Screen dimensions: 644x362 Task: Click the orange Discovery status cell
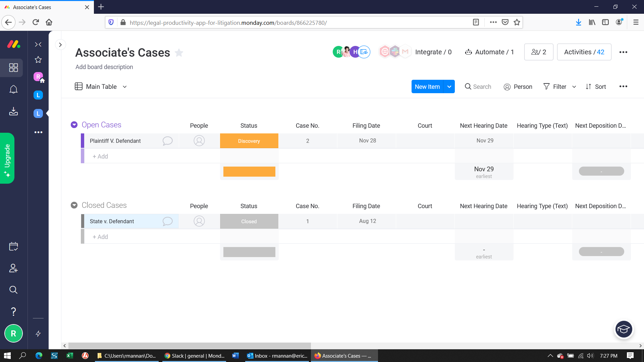[249, 141]
